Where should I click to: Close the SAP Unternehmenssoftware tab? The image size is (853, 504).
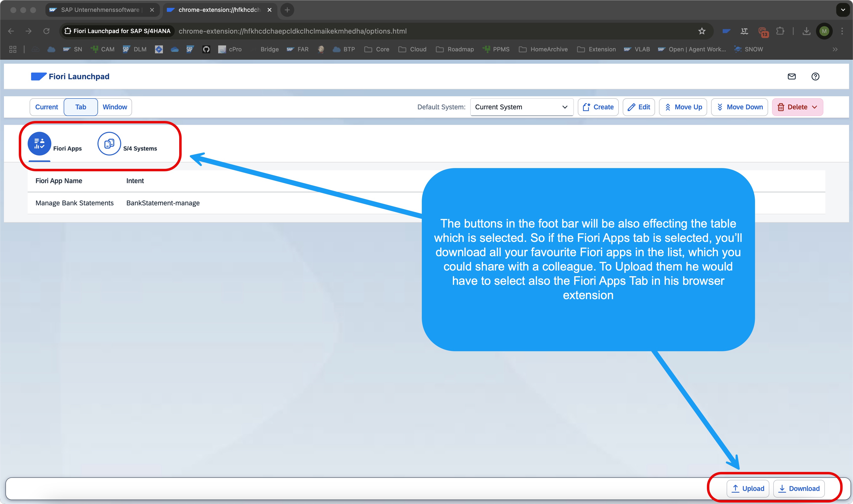152,10
